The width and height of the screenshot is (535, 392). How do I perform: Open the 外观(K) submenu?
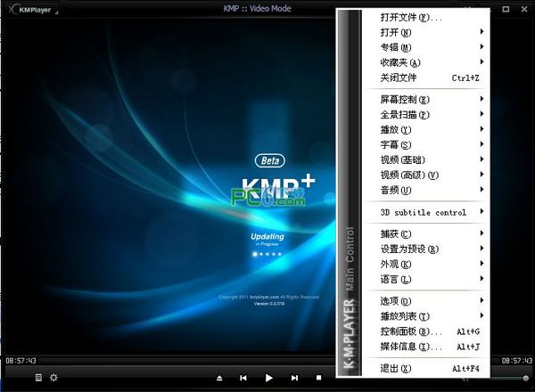426,265
